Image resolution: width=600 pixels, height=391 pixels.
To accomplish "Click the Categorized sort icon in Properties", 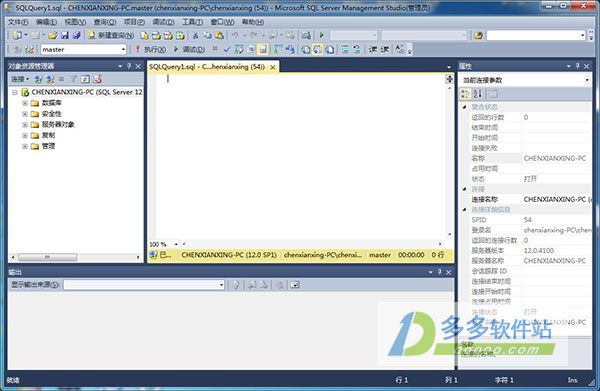I will (x=465, y=93).
